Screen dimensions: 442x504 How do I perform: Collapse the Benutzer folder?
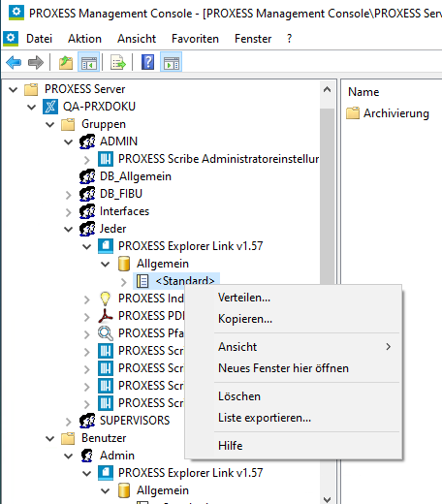tap(50, 438)
